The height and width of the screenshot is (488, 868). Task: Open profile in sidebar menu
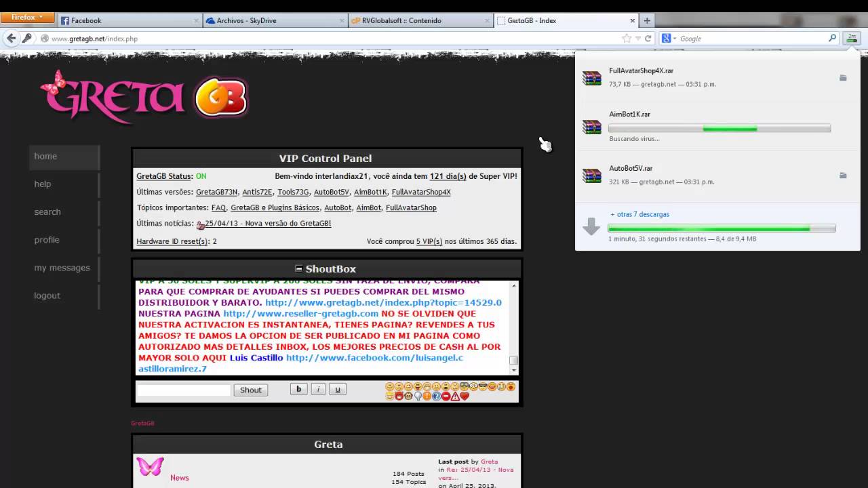(x=64, y=240)
